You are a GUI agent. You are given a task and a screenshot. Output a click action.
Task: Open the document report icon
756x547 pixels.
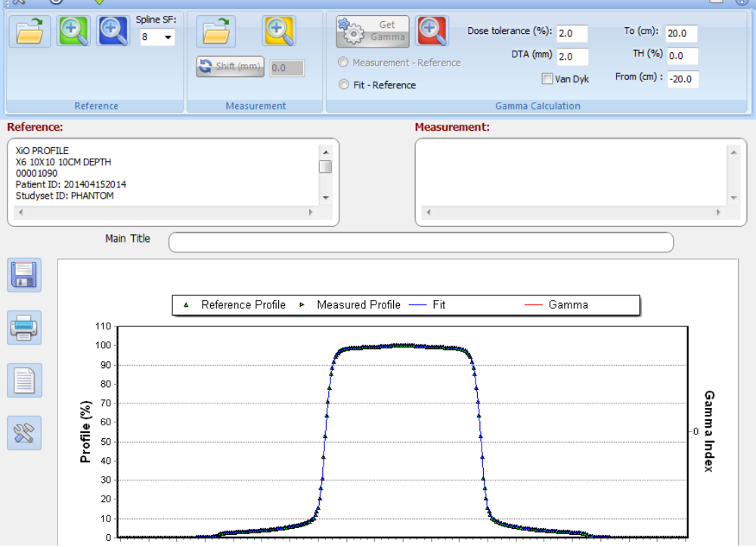24,380
